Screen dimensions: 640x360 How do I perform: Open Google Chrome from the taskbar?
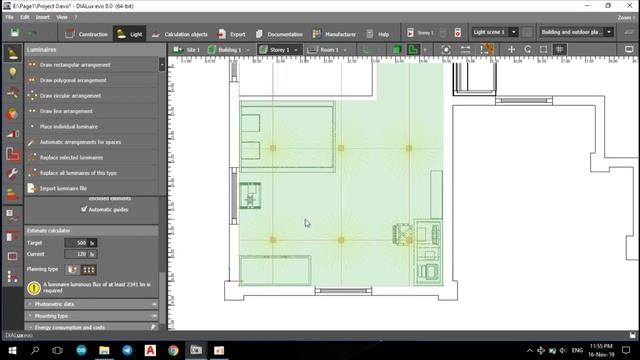tap(173, 351)
